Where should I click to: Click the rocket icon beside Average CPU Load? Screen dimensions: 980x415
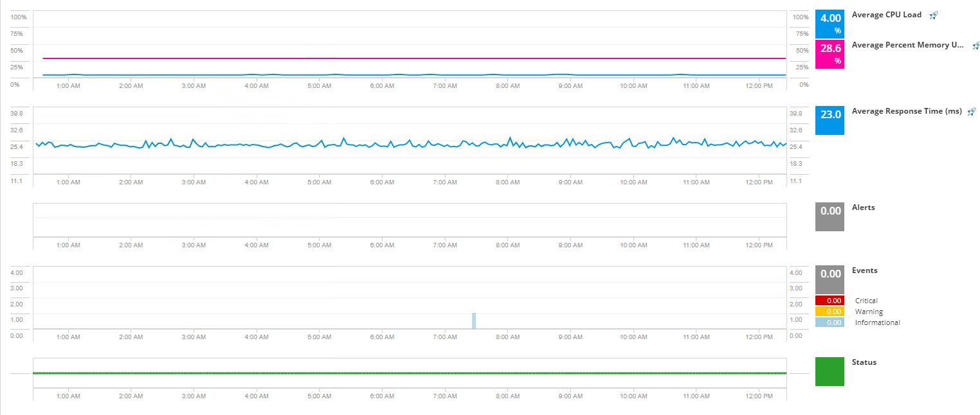[x=934, y=15]
